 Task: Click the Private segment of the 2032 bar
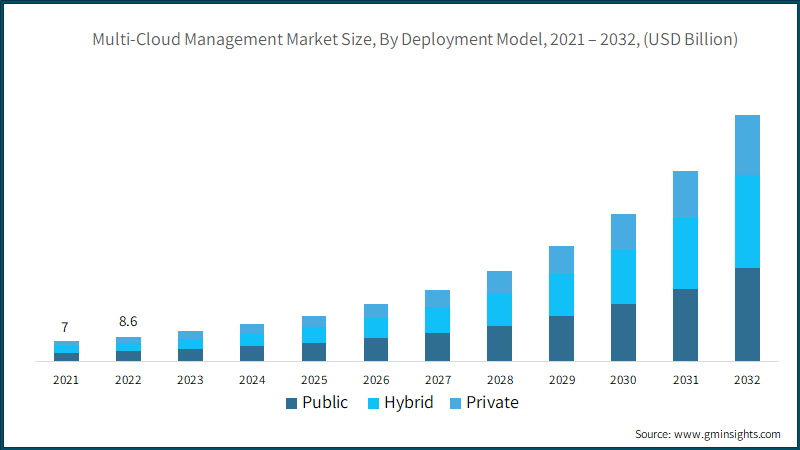747,145
